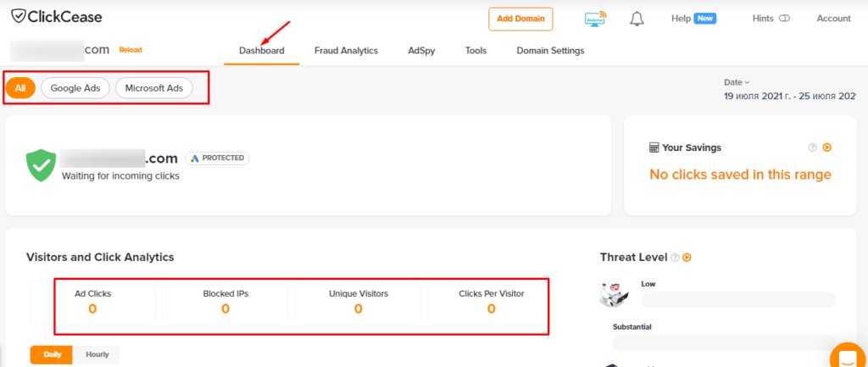The width and height of the screenshot is (868, 367).
Task: Click the ClickCease shield logo
Action: pyautogui.click(x=19, y=17)
